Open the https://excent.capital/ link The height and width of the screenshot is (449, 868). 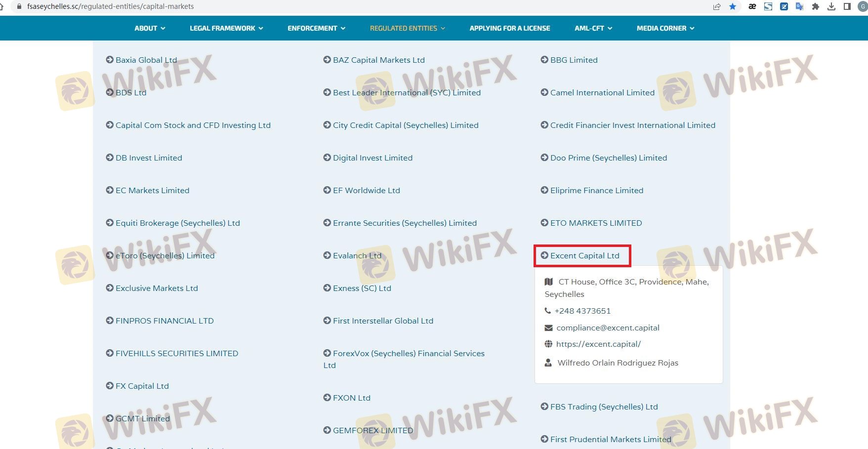(598, 344)
